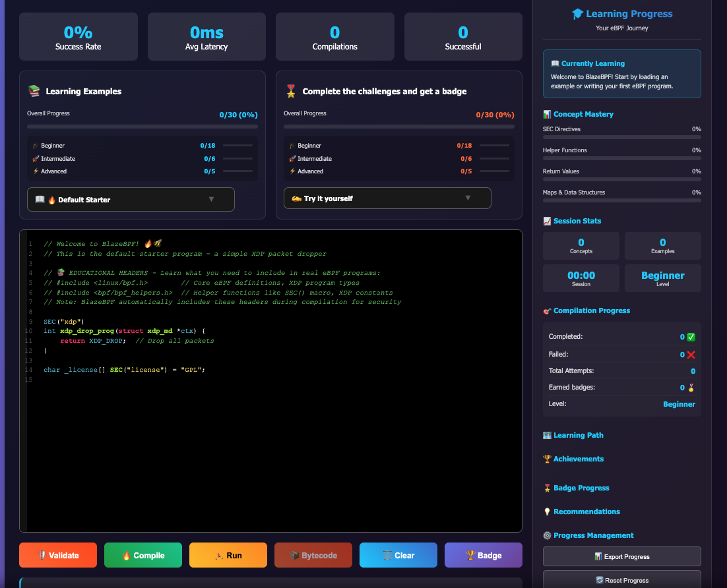
Task: Click the Successful stat card
Action: pyautogui.click(x=463, y=37)
